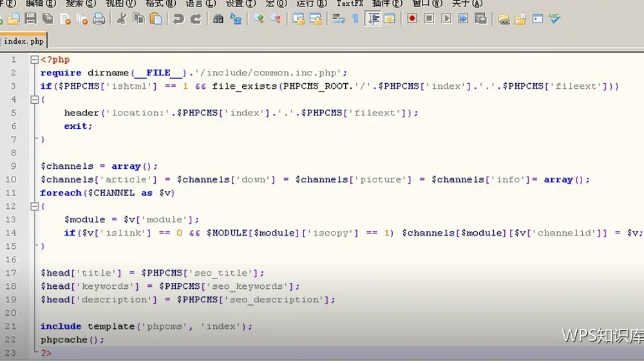Open the console window plugin icon
The width and height of the screenshot is (644, 361).
tap(537, 19)
